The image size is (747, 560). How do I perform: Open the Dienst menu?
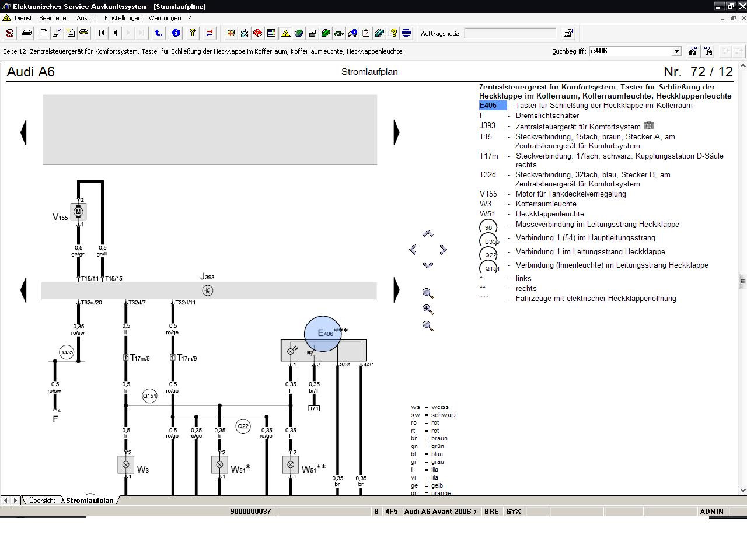23,18
